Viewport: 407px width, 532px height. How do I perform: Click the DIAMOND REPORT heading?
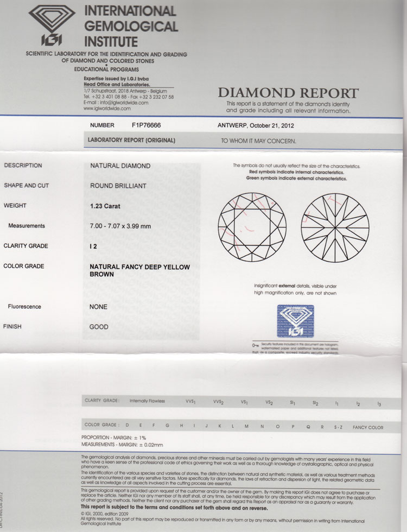pyautogui.click(x=288, y=93)
